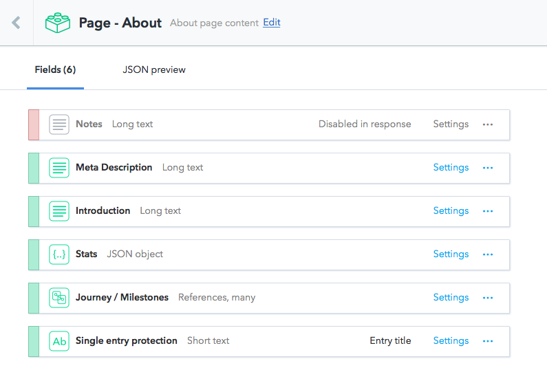Open more actions for Meta Description field
Viewport: 547px width, 392px height.
pyautogui.click(x=488, y=168)
